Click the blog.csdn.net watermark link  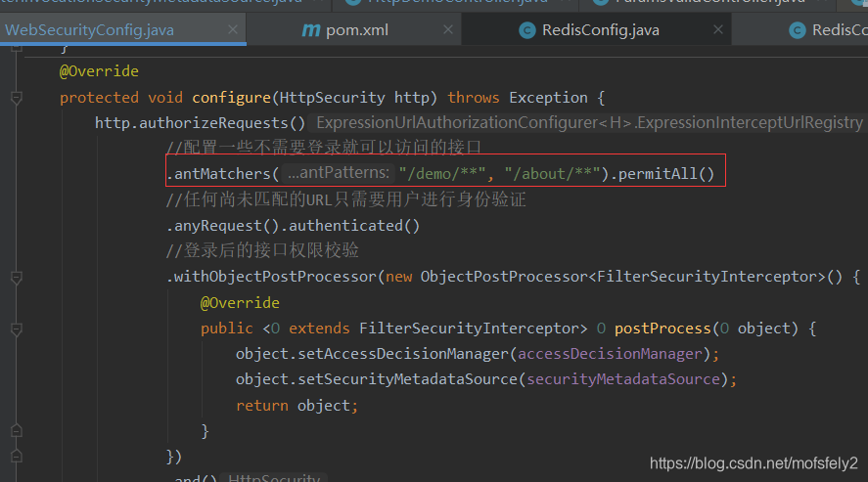tap(754, 463)
